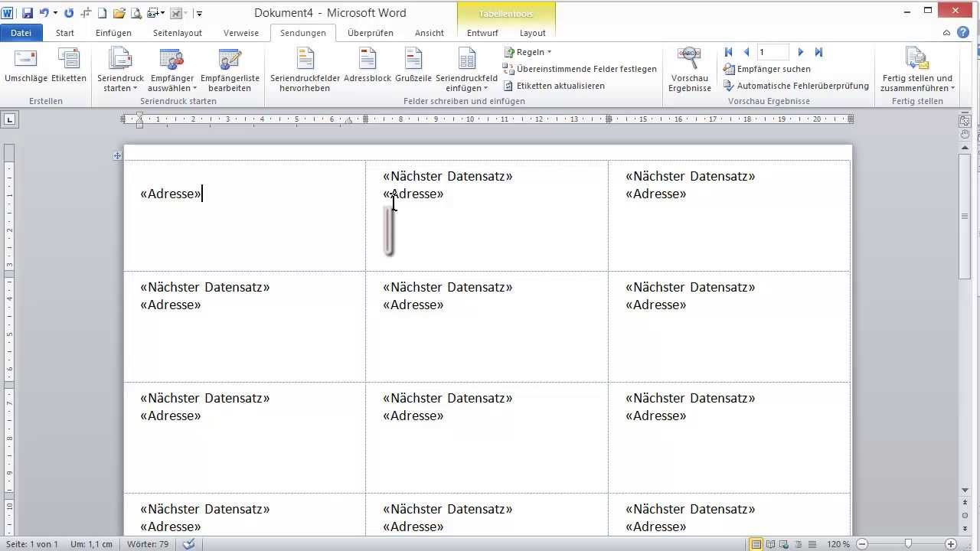Click Empfängerliste bearbeiten
This screenshot has width=980, height=551.
(230, 67)
